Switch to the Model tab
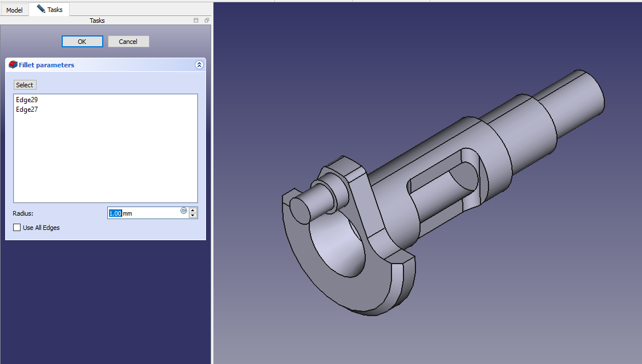This screenshot has height=364, width=642. 14,10
